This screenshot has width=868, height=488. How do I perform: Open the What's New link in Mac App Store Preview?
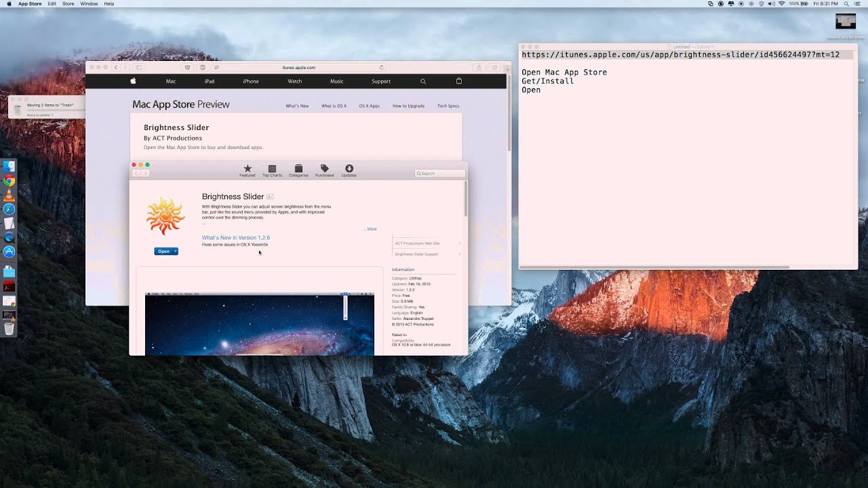297,106
